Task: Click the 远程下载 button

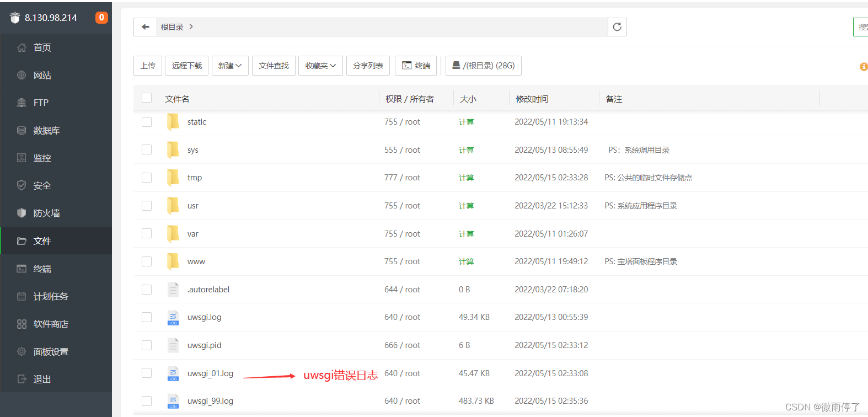Action: point(187,66)
